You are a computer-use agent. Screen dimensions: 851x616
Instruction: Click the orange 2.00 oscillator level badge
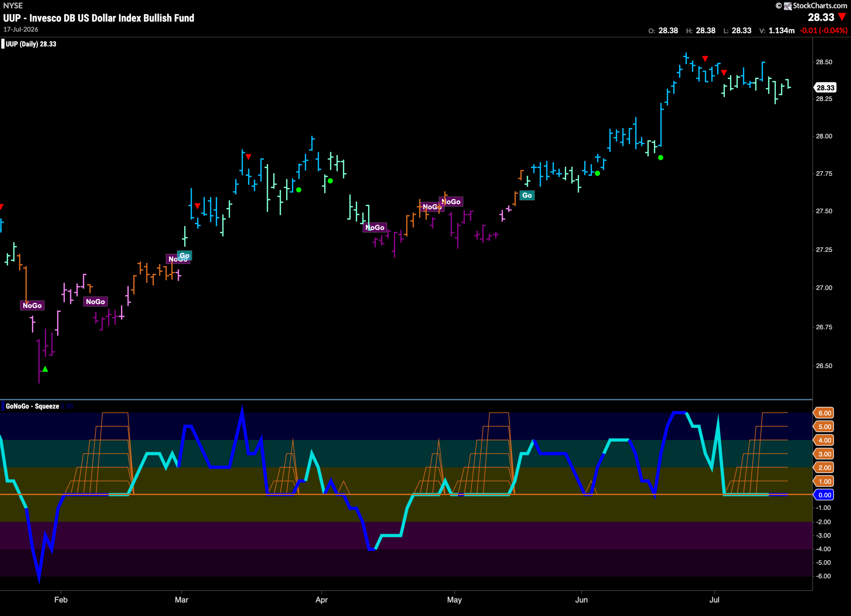coord(824,467)
